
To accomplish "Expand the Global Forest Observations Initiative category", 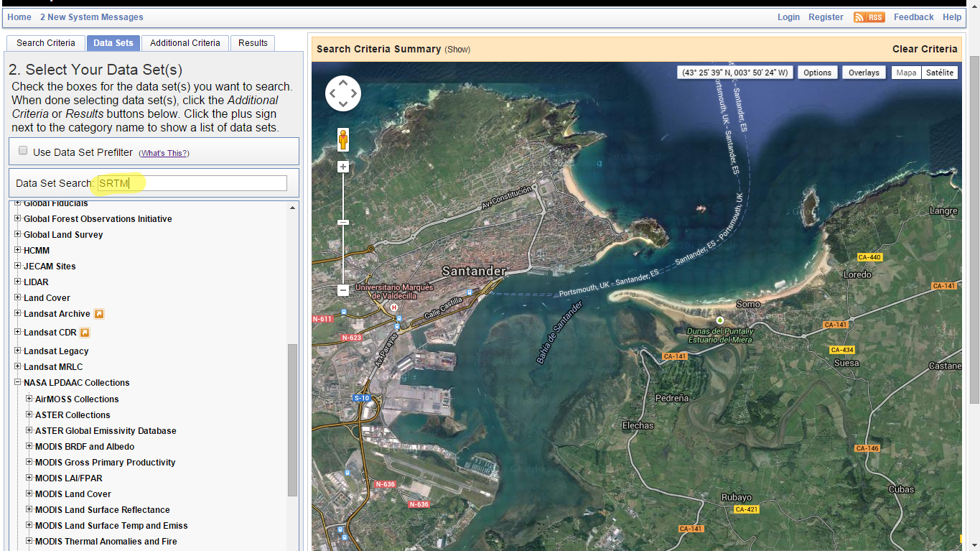I will [18, 218].
